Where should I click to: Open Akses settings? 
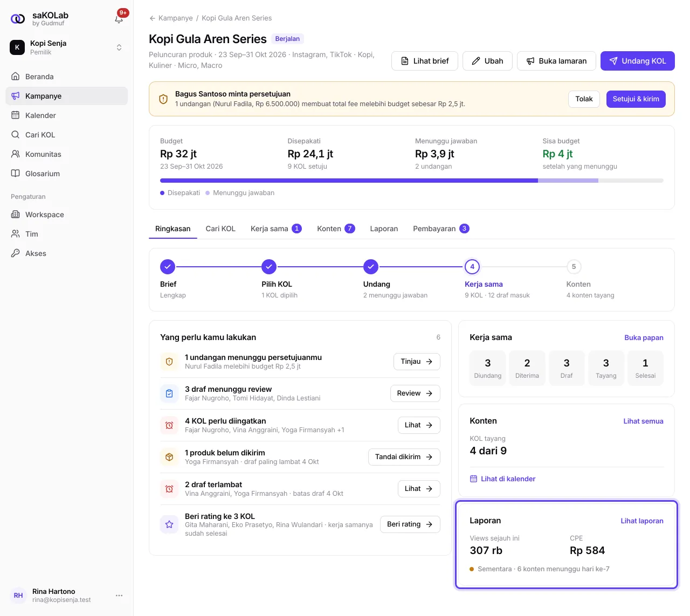tap(67, 253)
